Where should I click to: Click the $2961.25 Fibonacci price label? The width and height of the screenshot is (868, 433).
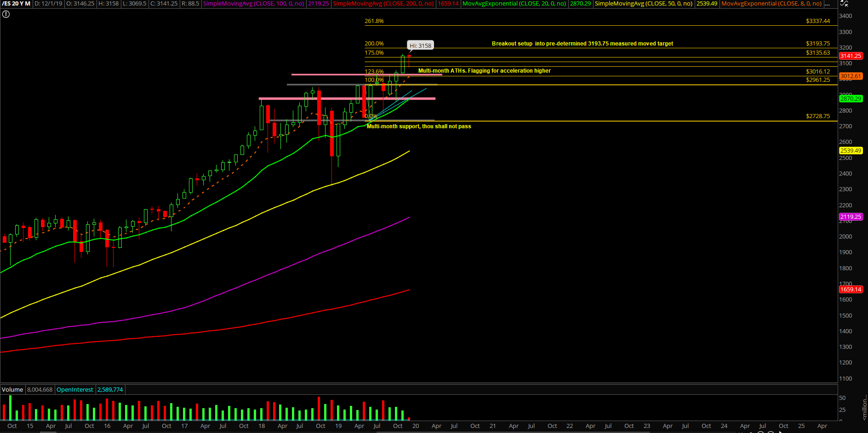(x=818, y=80)
